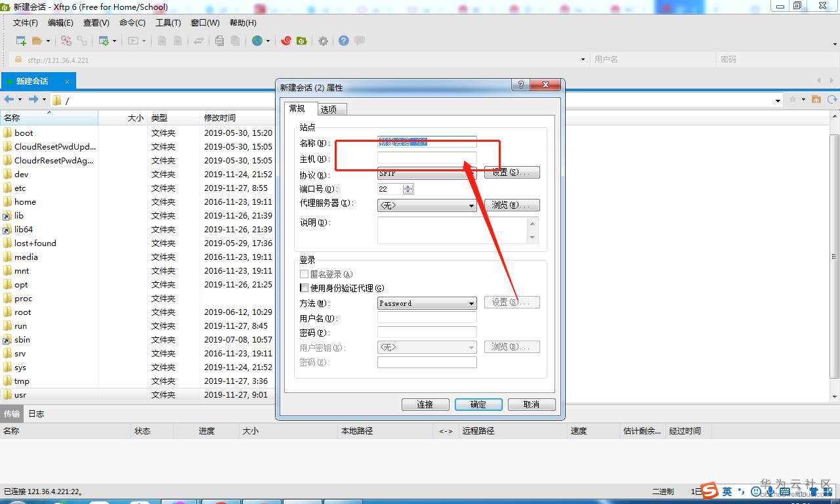The height and width of the screenshot is (504, 840).
Task: Click the red disconnect icon in toolbar
Action: pyautogui.click(x=66, y=41)
